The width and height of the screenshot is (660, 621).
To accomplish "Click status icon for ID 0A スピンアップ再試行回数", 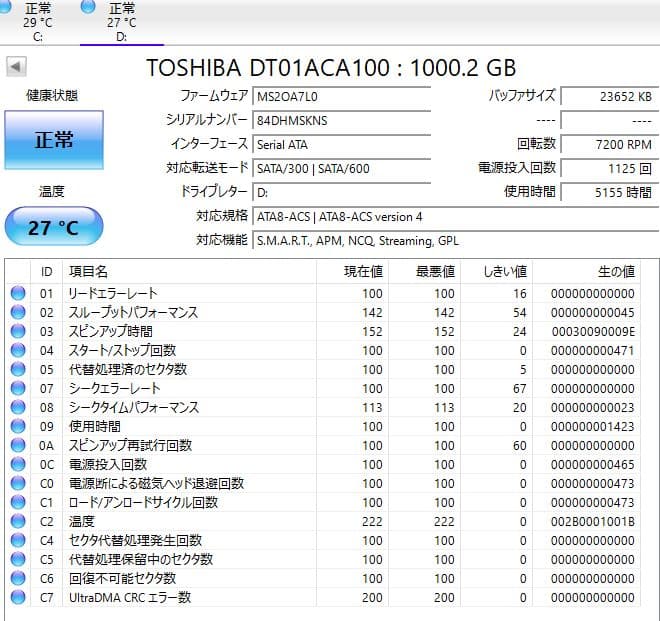I will 18,445.
